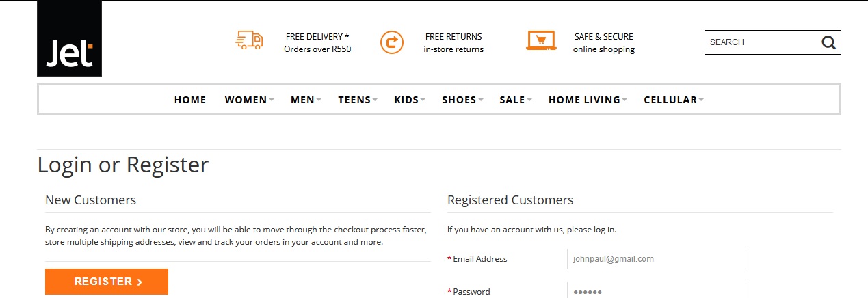
Task: Click the free returns arrow icon
Action: tap(391, 42)
